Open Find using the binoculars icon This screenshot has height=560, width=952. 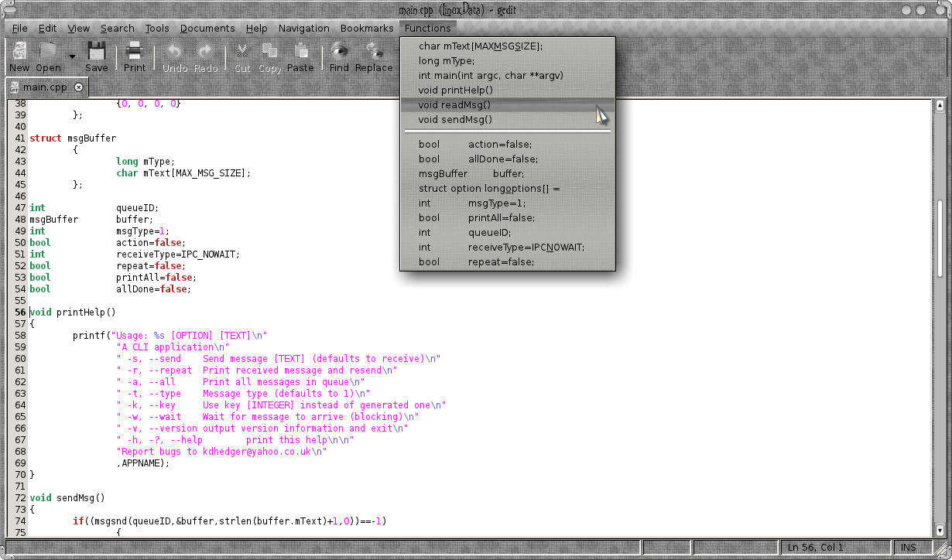339,57
